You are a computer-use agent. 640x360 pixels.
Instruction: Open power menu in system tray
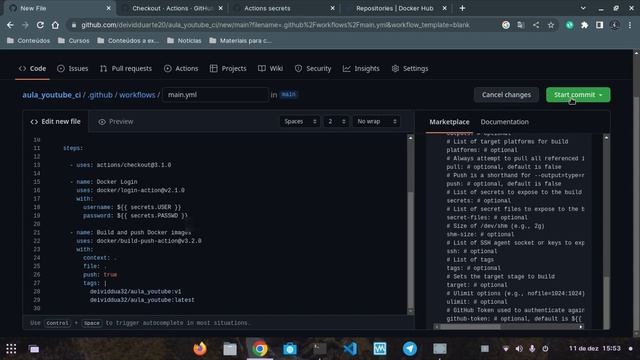[545, 349]
